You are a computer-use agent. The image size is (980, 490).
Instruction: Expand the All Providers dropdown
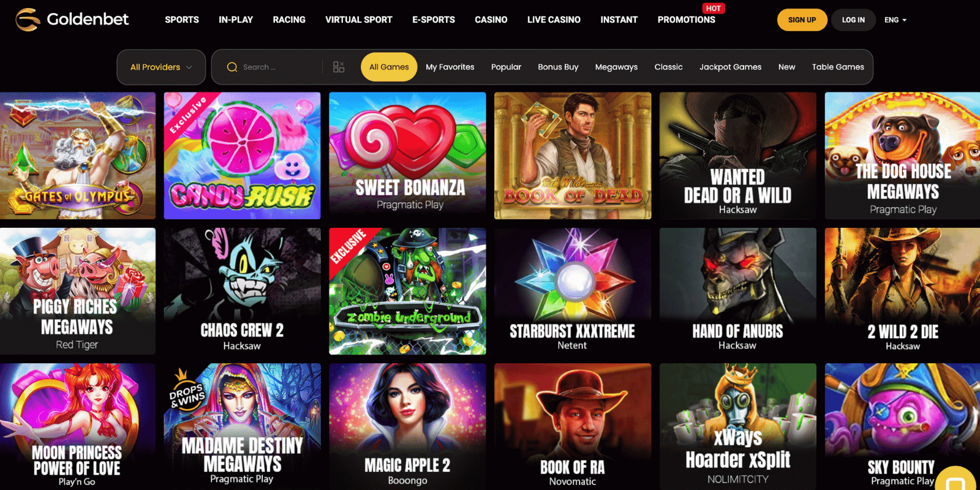point(161,67)
